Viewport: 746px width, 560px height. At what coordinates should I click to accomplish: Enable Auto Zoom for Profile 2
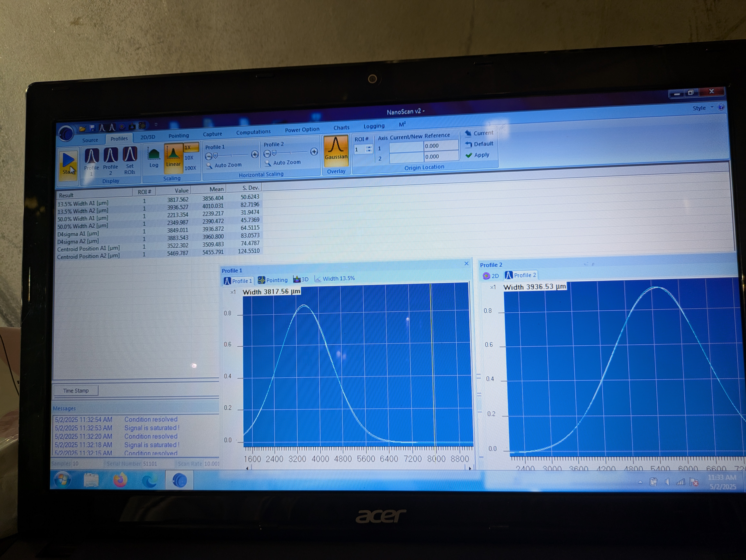[x=283, y=163]
